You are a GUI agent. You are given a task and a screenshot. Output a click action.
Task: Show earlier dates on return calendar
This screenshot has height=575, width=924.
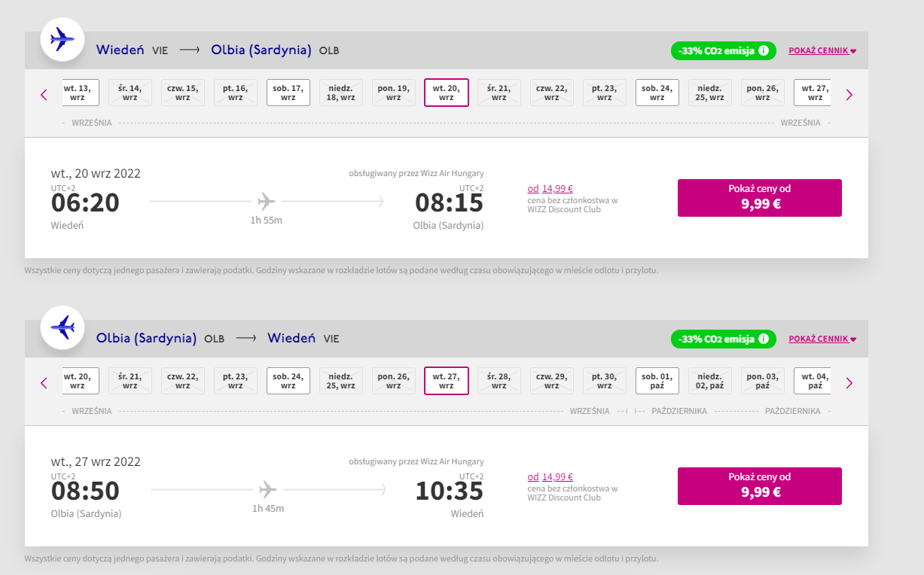(x=44, y=383)
